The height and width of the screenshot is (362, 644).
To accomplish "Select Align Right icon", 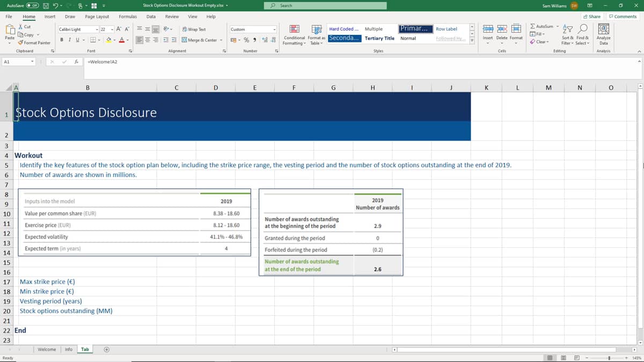I will pos(155,40).
